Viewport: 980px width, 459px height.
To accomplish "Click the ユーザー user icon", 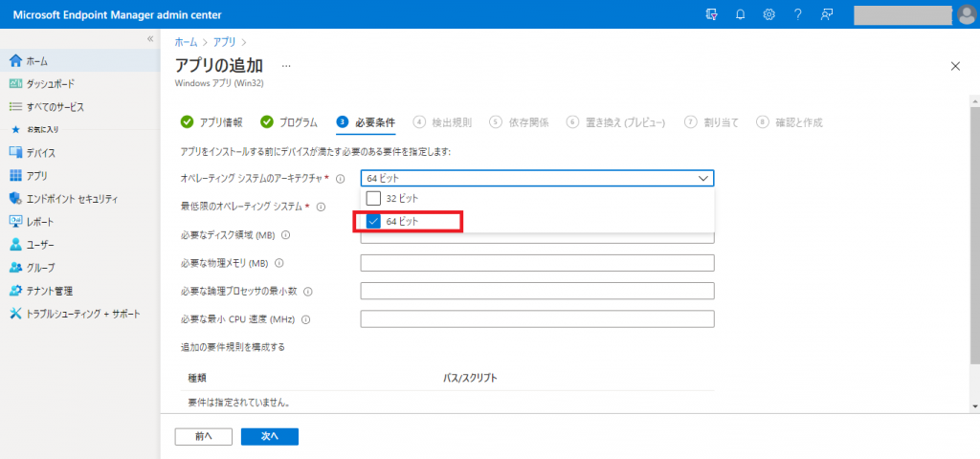I will pos(16,245).
